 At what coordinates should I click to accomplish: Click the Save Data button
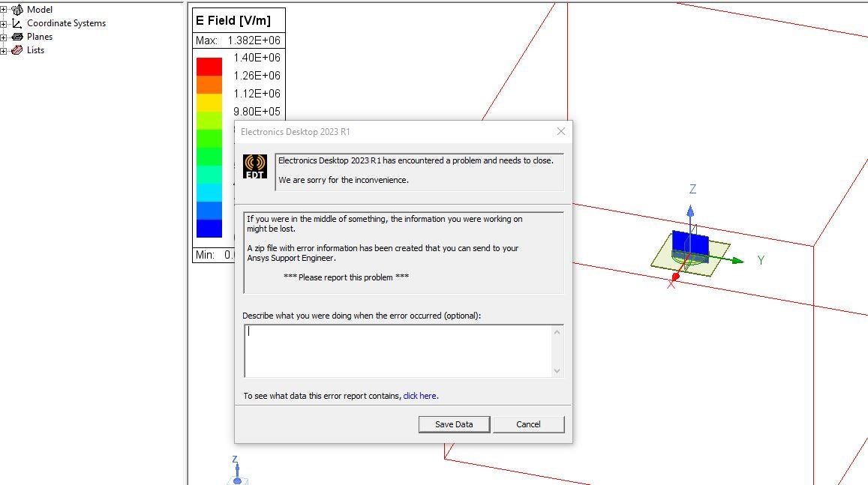[x=454, y=424]
